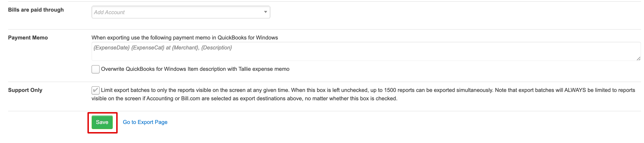Open the Go to Export Page link
644x143 pixels.
point(145,122)
